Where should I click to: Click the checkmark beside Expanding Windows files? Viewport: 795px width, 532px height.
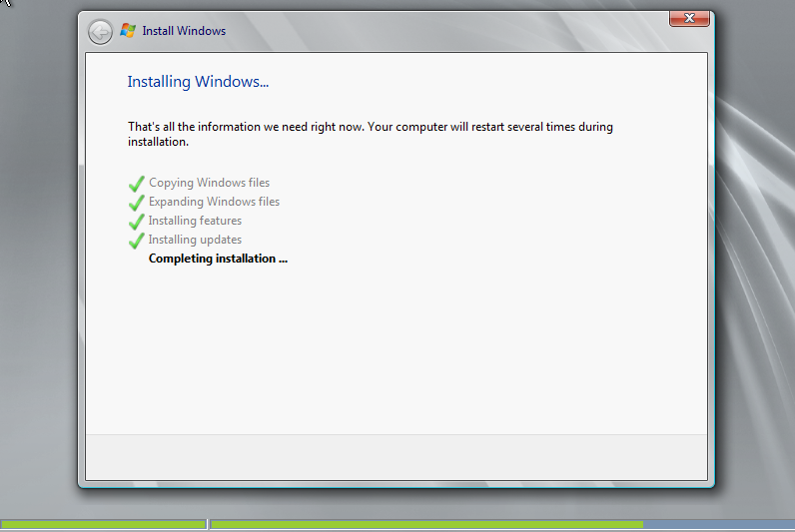pyautogui.click(x=137, y=203)
